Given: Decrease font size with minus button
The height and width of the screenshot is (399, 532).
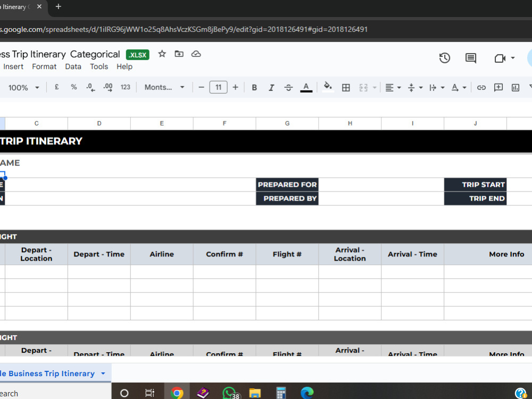Looking at the screenshot, I should 201,87.
